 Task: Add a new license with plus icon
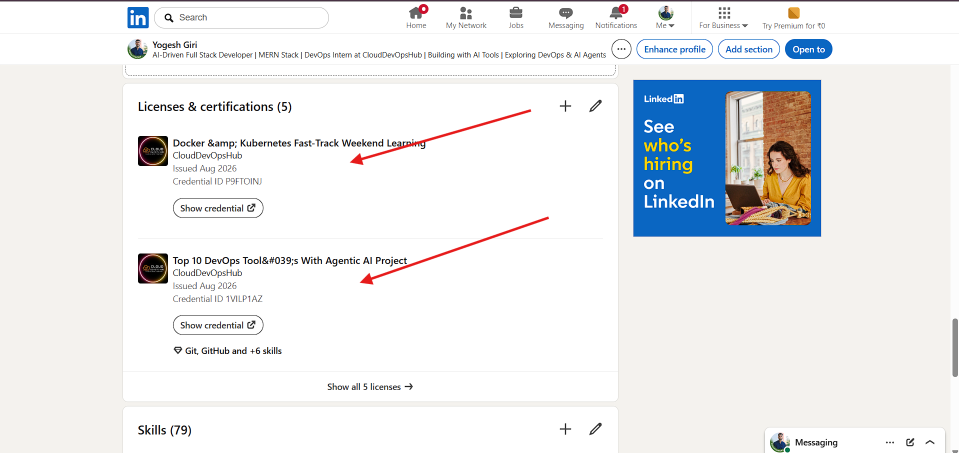coord(565,106)
